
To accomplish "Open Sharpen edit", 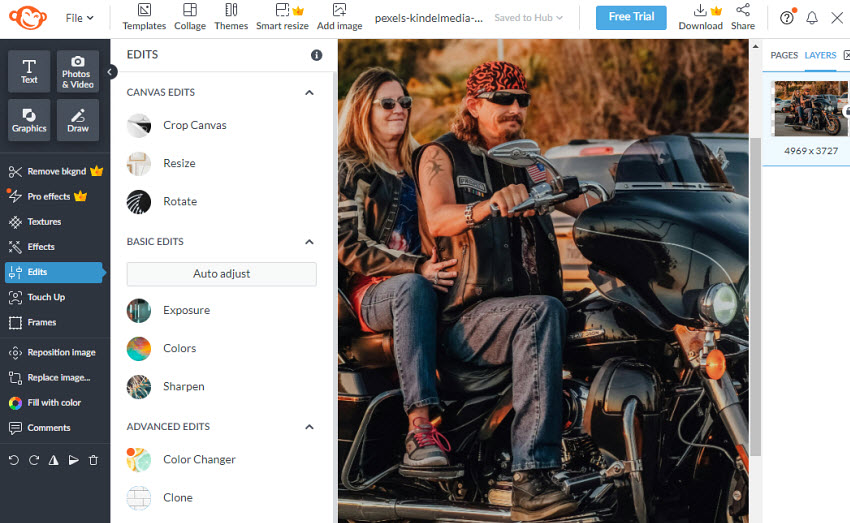I will click(x=166, y=387).
